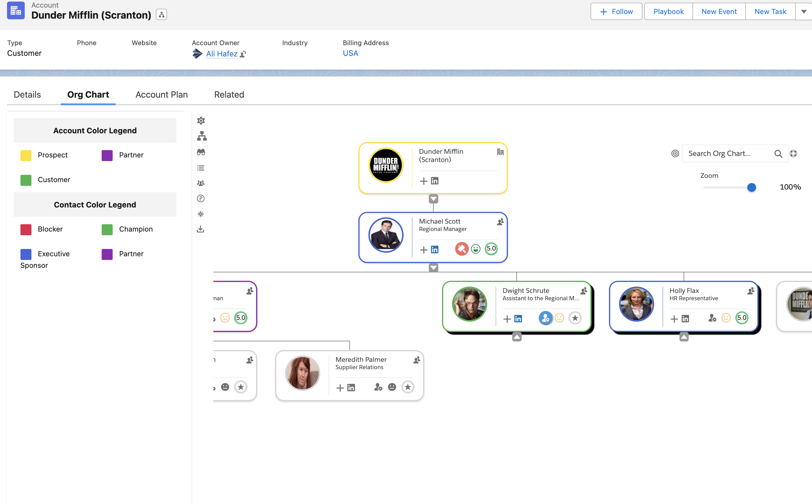This screenshot has height=504, width=812.
Task: Expand reports under Holly Flax
Action: 684,337
